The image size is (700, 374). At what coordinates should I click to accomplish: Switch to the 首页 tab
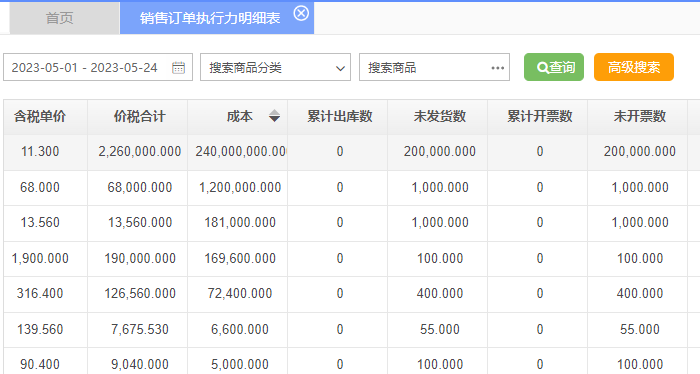64,18
